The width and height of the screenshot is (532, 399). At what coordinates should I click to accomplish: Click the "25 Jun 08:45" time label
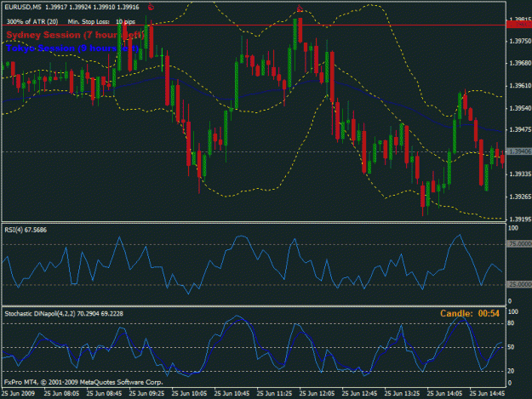click(x=104, y=394)
